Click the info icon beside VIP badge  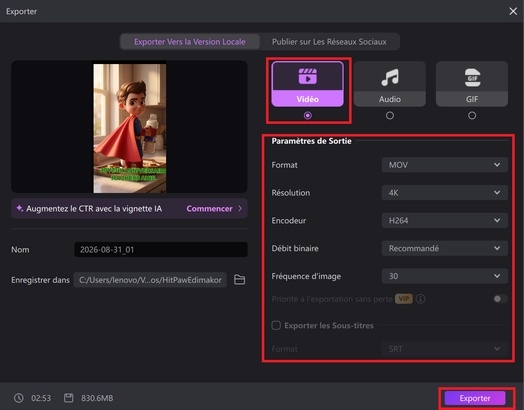[x=421, y=299]
